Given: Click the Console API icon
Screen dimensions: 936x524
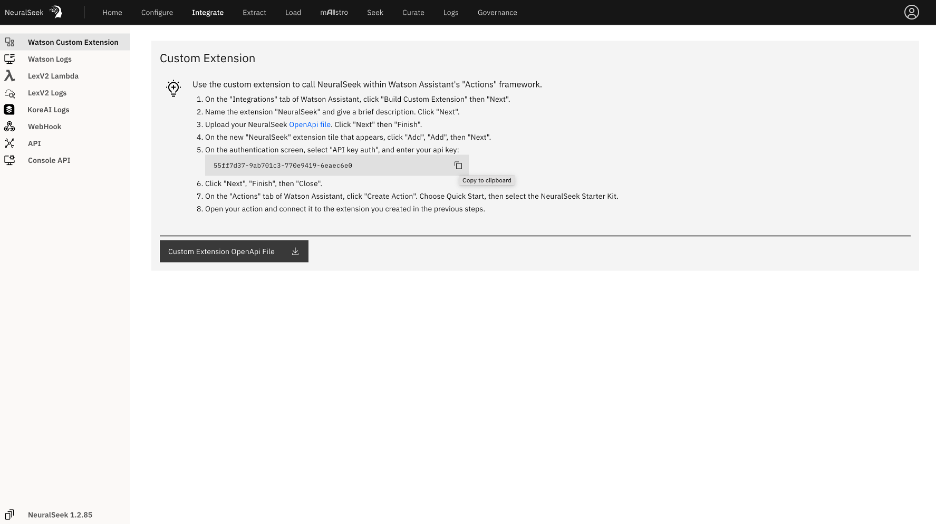Looking at the screenshot, I should [x=9, y=160].
